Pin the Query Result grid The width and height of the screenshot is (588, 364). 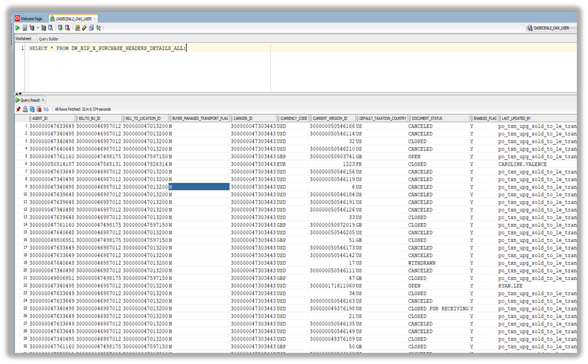pyautogui.click(x=19, y=109)
